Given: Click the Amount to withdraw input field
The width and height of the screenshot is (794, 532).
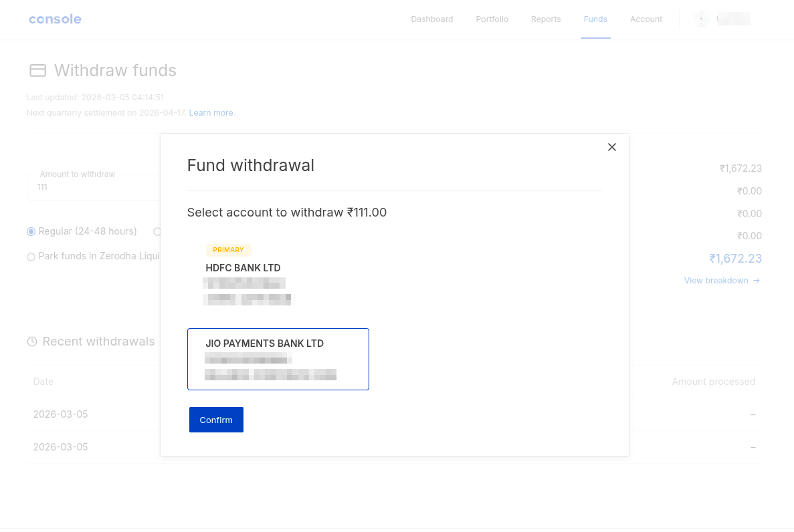Looking at the screenshot, I should pyautogui.click(x=94, y=187).
